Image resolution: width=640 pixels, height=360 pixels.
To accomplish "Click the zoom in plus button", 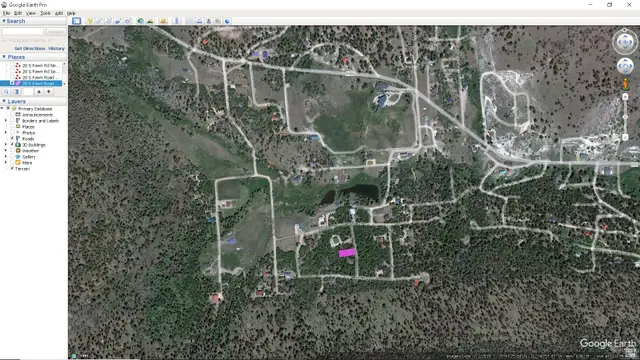I will (x=625, y=97).
